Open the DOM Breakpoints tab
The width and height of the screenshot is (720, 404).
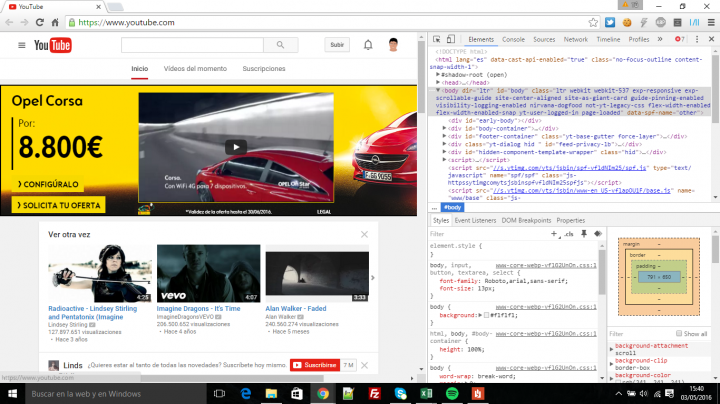526,220
